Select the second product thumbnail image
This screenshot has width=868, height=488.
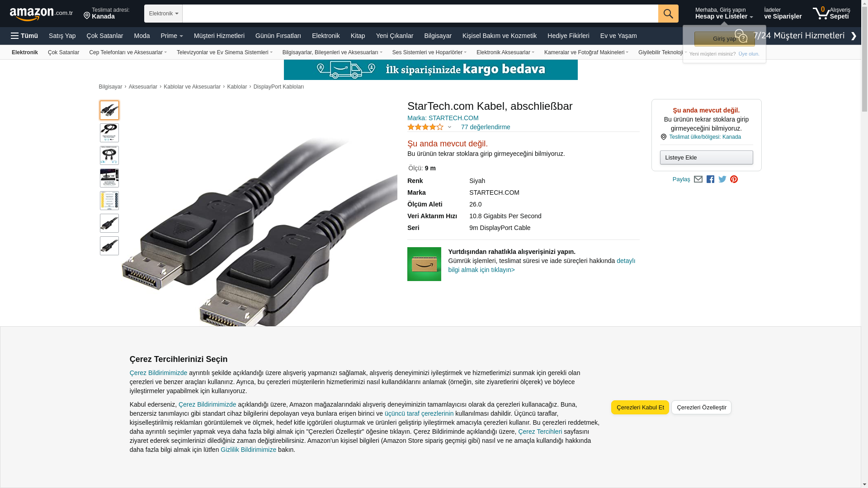click(x=109, y=133)
